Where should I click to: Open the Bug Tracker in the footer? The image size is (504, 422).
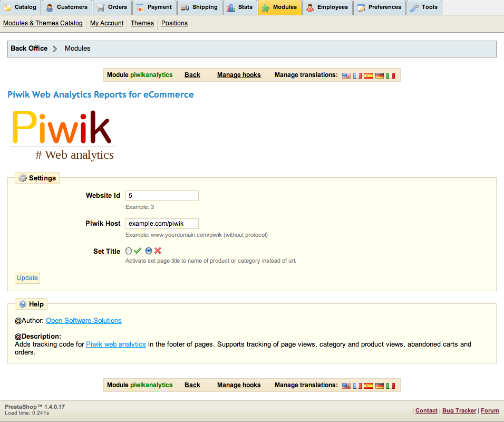pyautogui.click(x=459, y=410)
